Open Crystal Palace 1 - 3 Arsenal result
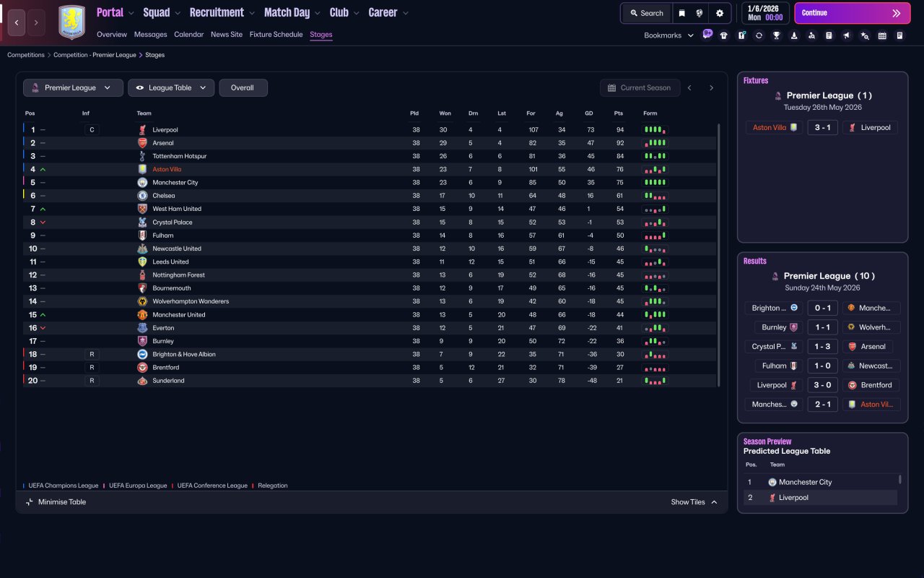This screenshot has width=924, height=578. (x=822, y=347)
